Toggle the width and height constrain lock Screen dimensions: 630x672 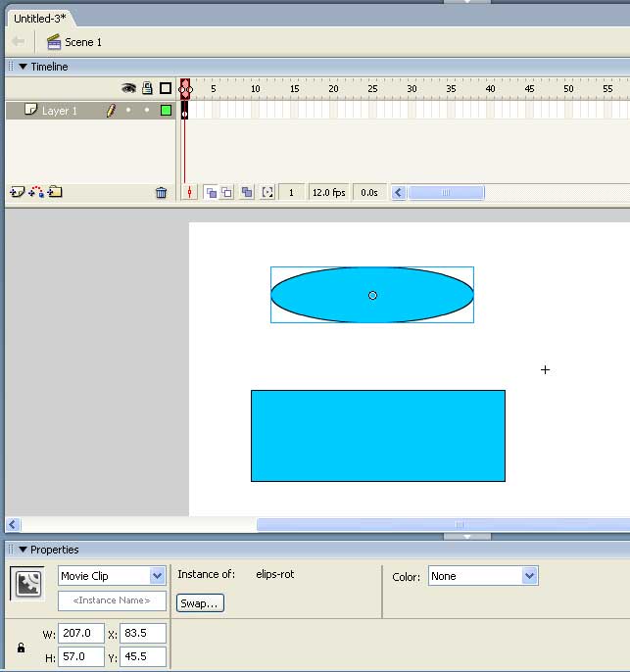tap(21, 648)
